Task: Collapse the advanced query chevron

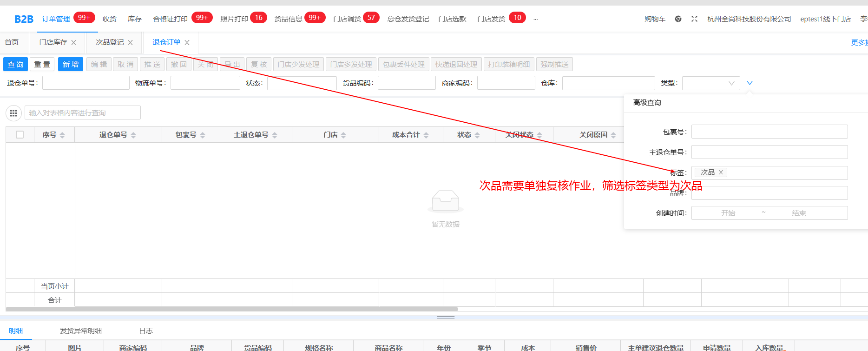Action: [x=750, y=83]
